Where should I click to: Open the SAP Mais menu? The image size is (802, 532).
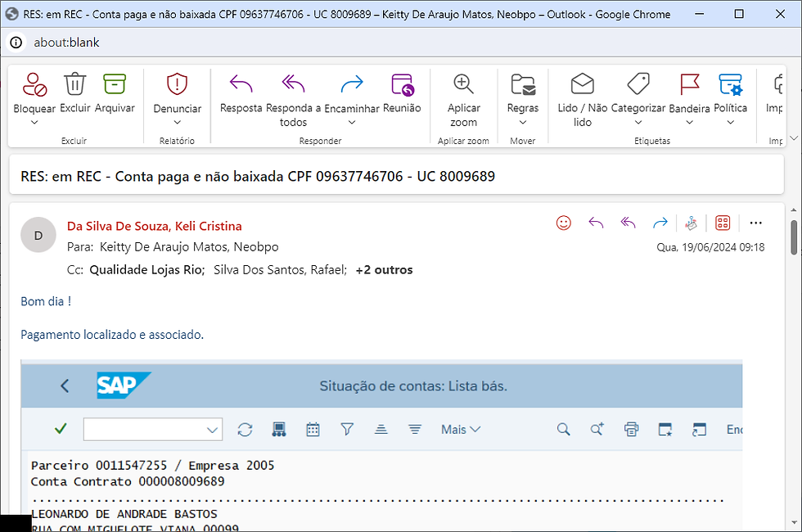point(461,430)
